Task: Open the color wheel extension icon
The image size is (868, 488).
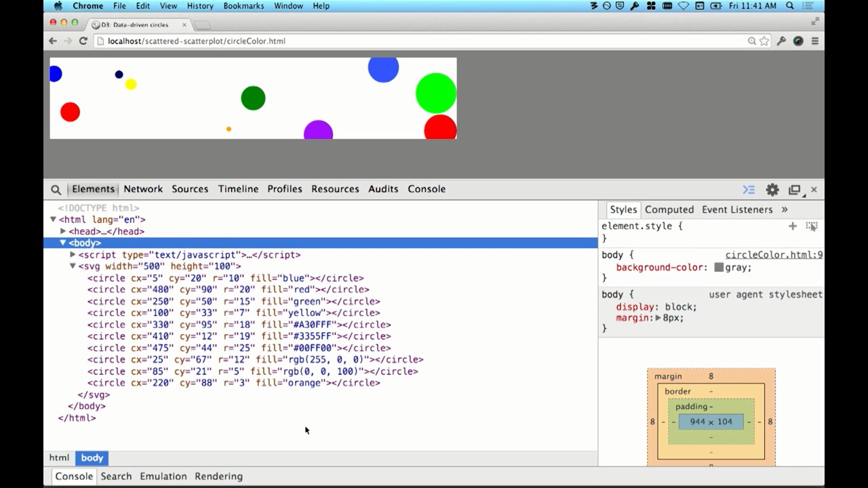Action: point(798,41)
